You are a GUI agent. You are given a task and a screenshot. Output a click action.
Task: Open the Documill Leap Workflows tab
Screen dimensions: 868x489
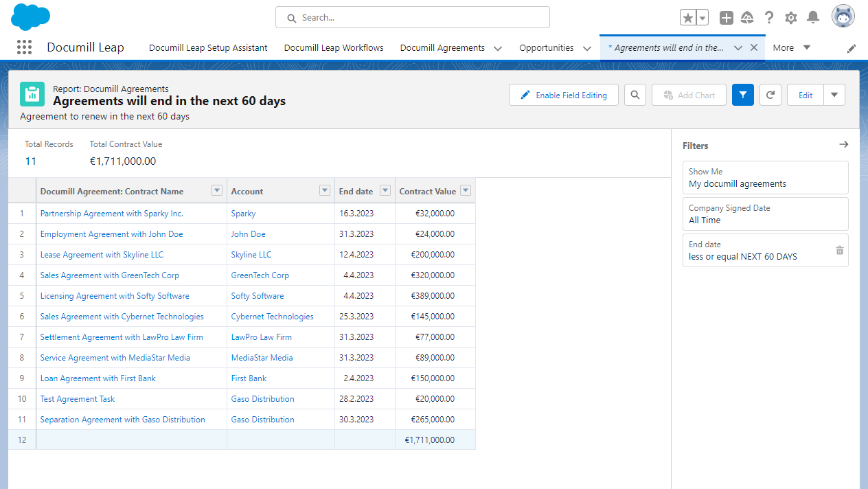pos(334,48)
